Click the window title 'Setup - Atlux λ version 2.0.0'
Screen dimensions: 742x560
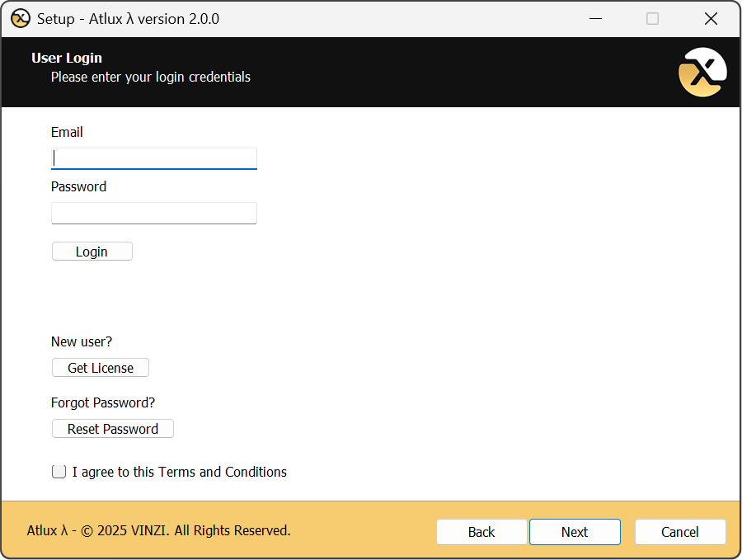128,18
